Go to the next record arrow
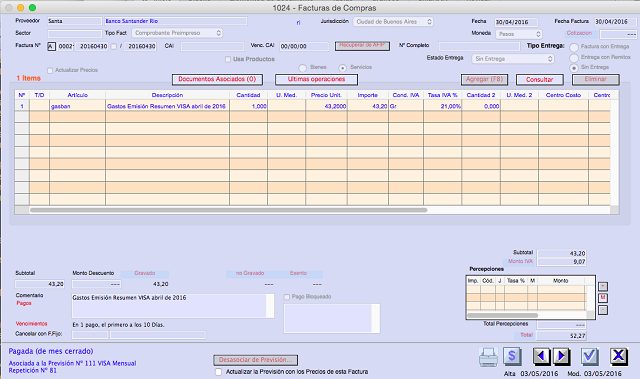The width and height of the screenshot is (640, 379). (562, 357)
